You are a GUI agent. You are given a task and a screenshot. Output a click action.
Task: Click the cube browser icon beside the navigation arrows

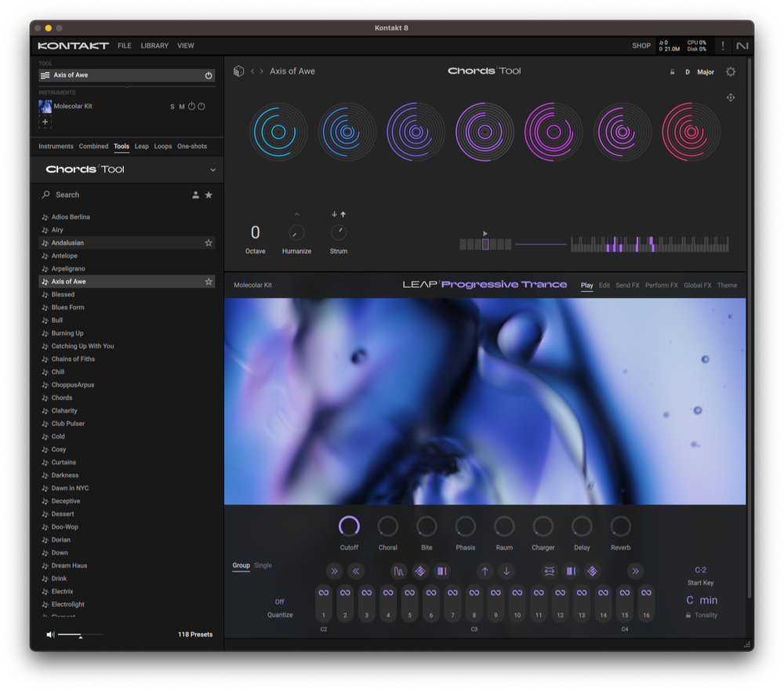point(238,71)
